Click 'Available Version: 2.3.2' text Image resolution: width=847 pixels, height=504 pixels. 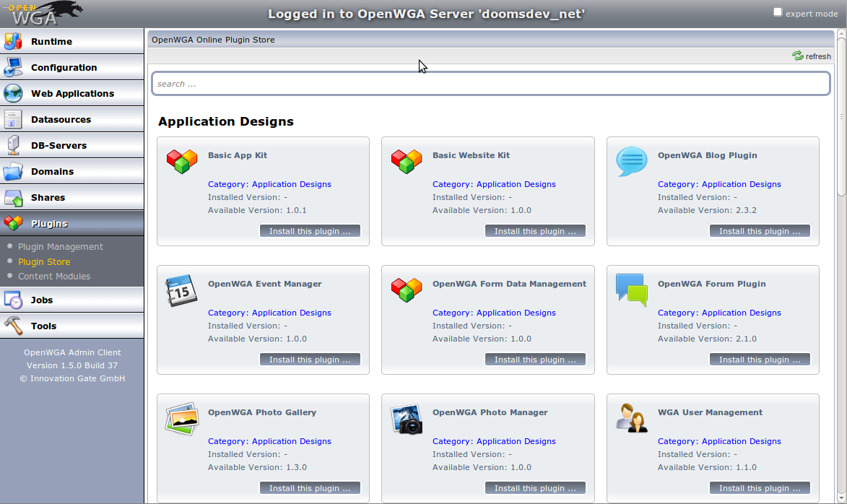(706, 210)
